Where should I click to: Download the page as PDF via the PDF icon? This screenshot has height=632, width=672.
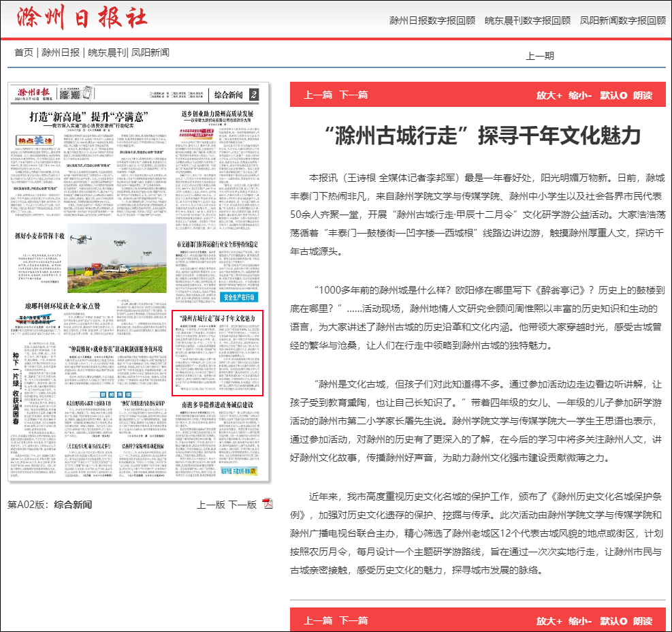click(268, 504)
